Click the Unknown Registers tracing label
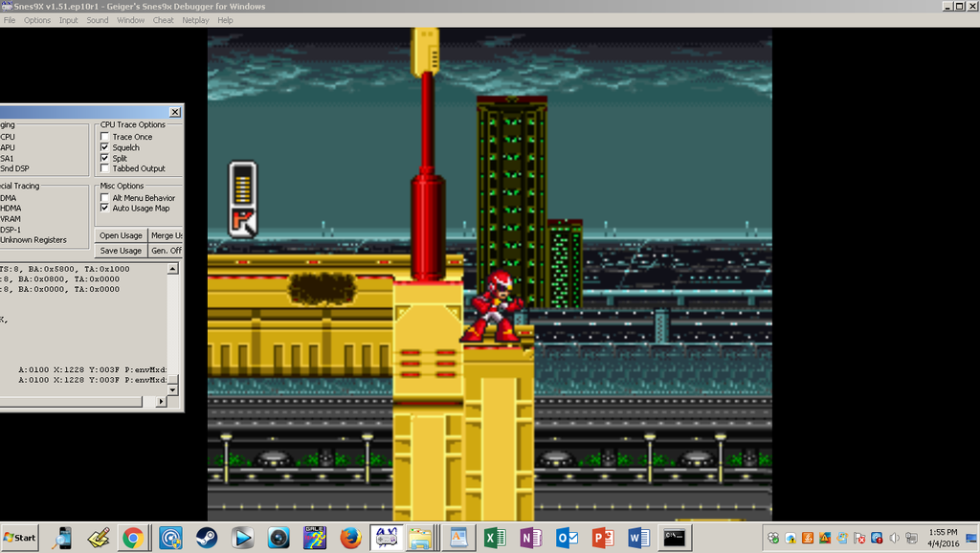The width and height of the screenshot is (980, 553). coord(33,240)
